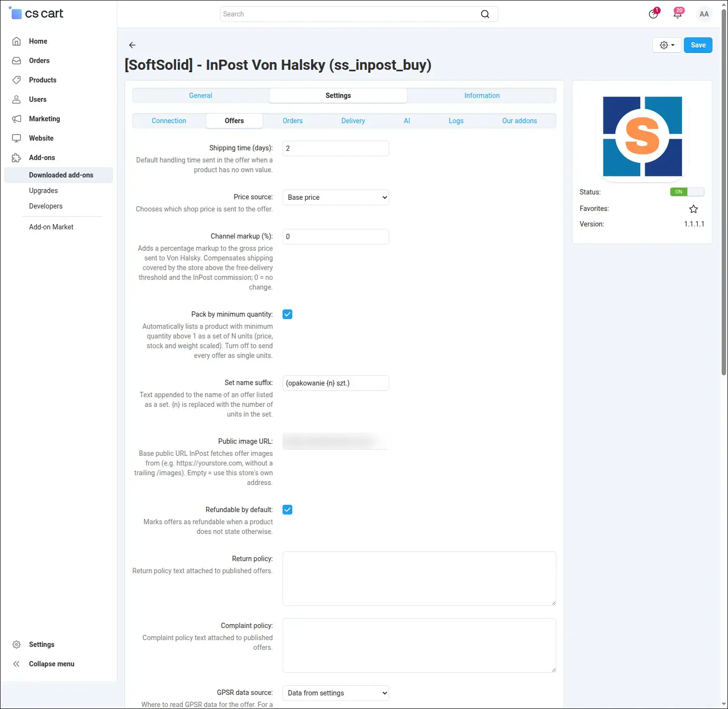728x709 pixels.
Task: Select the Offers sub-tab
Action: 234,121
